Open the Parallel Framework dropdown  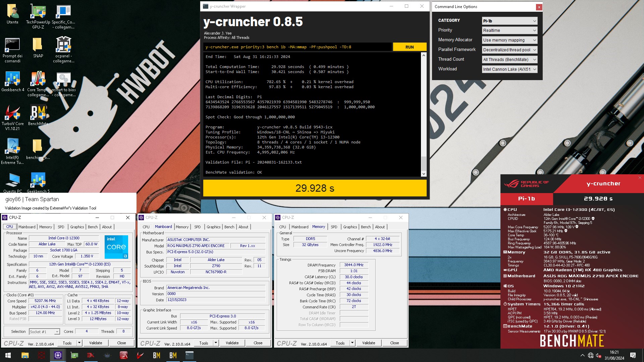509,50
